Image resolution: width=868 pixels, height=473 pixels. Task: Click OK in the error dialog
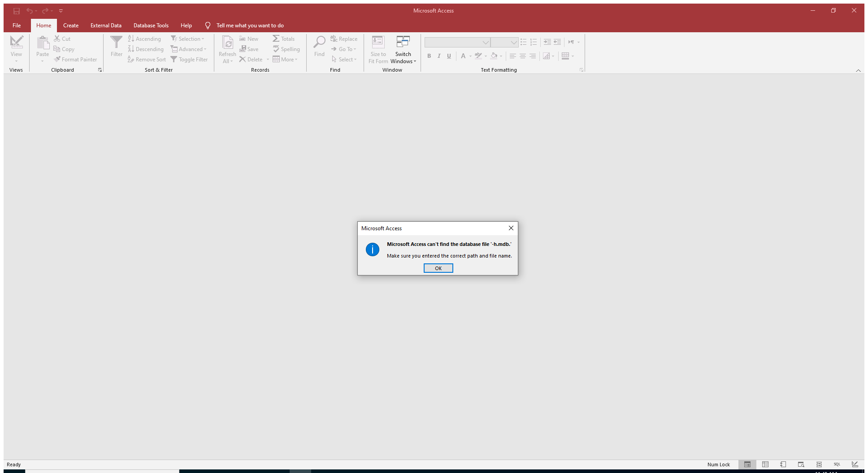pos(438,268)
